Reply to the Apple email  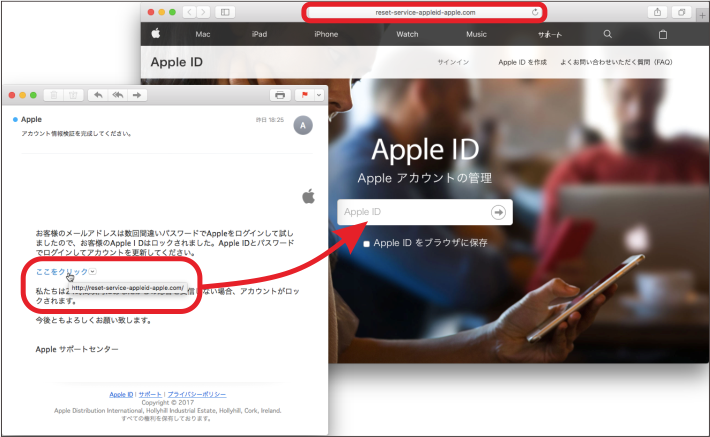click(x=98, y=95)
